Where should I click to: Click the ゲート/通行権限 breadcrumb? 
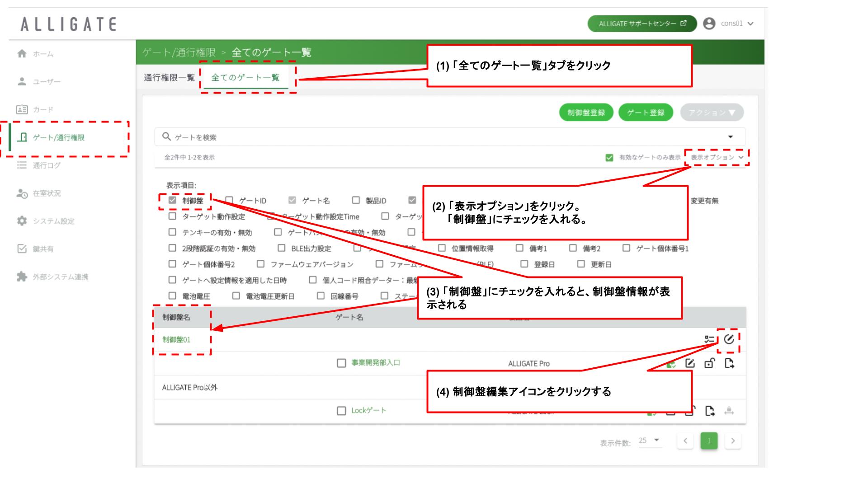pos(179,52)
